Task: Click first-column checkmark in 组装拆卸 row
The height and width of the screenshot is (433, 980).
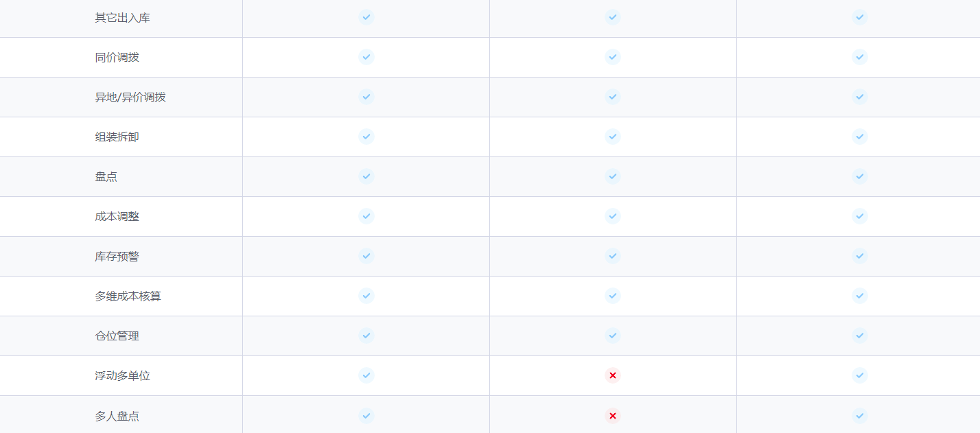Action: click(366, 137)
